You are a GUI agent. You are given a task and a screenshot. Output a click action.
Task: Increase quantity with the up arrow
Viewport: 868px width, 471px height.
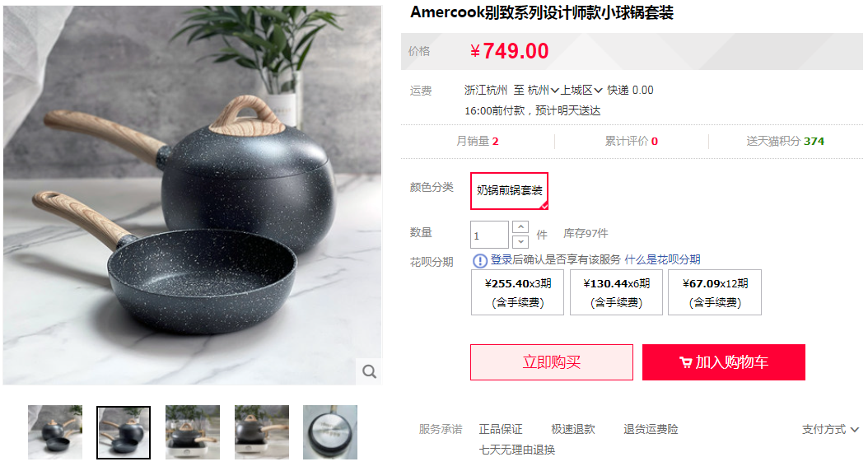pyautogui.click(x=520, y=227)
